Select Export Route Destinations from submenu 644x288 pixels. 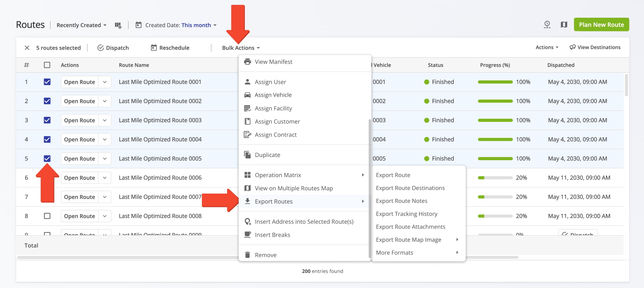coord(410,188)
